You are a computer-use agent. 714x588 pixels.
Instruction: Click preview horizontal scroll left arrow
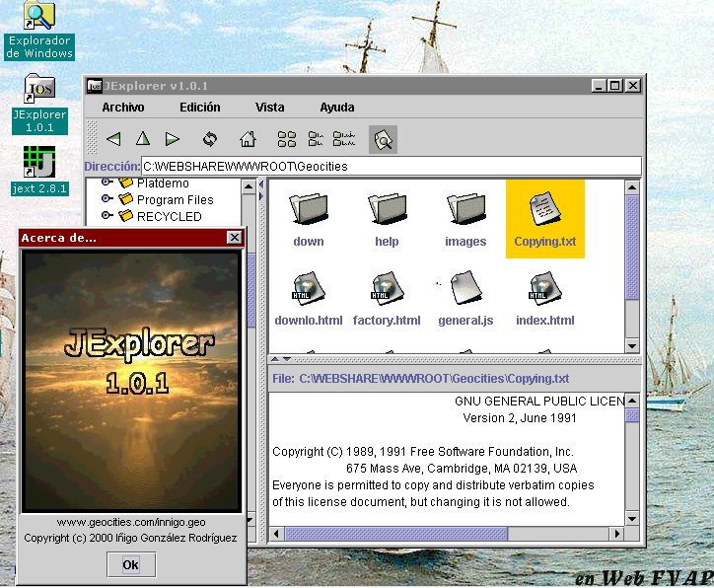276,534
